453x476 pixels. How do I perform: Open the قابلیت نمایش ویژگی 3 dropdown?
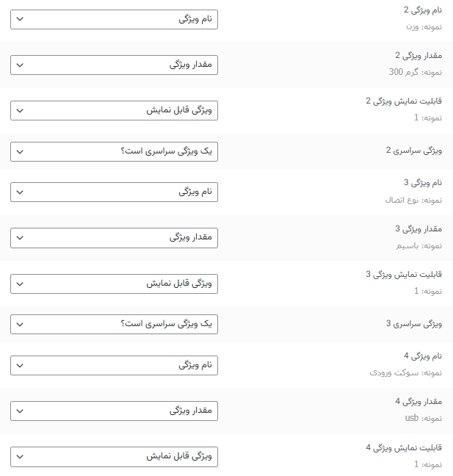pos(114,284)
